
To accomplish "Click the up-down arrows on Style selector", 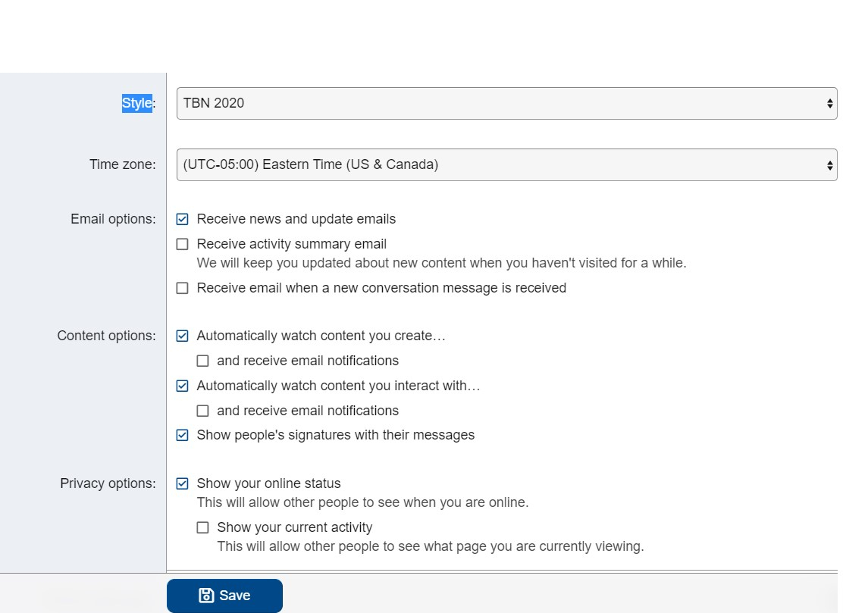I will click(829, 104).
